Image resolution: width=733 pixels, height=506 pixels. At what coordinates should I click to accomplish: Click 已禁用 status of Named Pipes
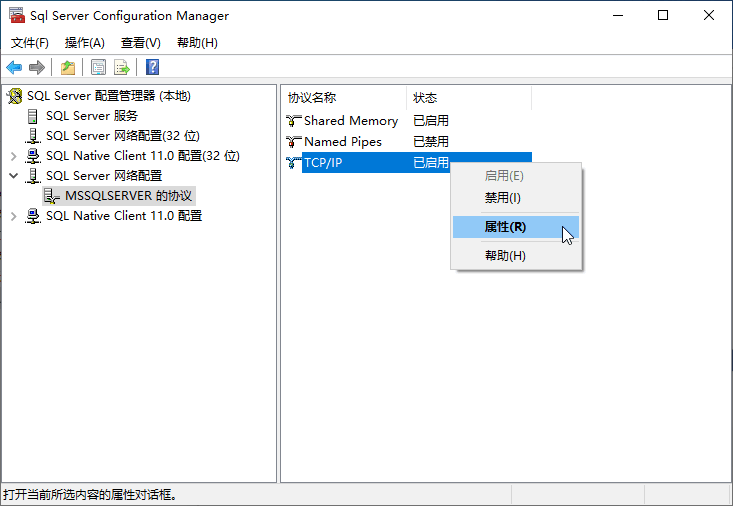[x=431, y=142]
